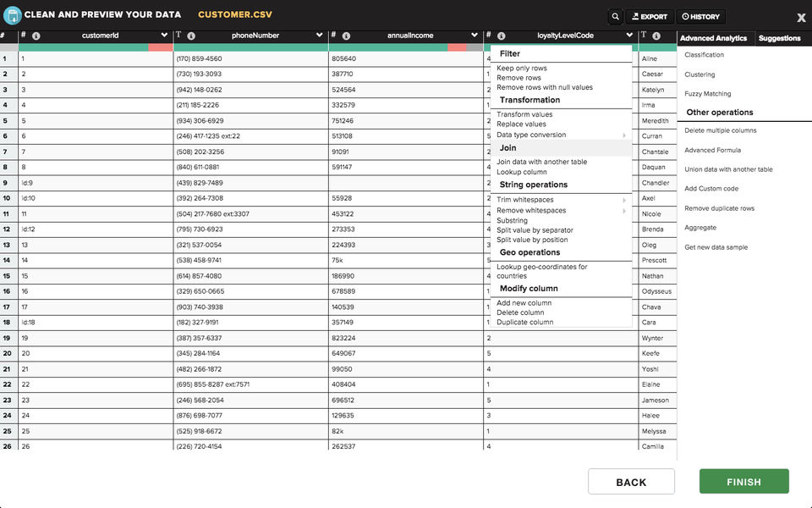Click phoneNumber data quality bar

250,47
